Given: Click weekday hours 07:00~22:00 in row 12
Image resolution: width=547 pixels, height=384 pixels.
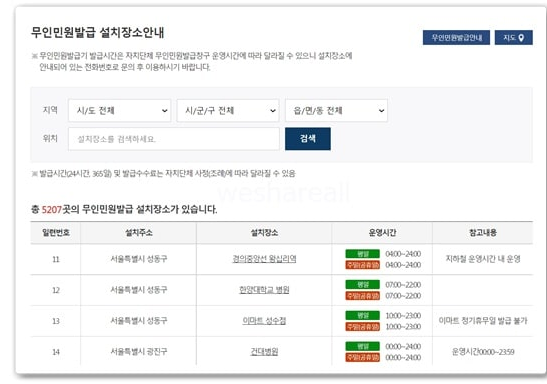Looking at the screenshot, I should tap(403, 285).
